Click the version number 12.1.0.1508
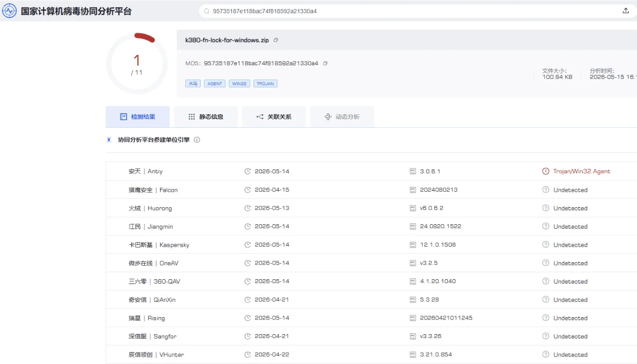 (x=437, y=245)
